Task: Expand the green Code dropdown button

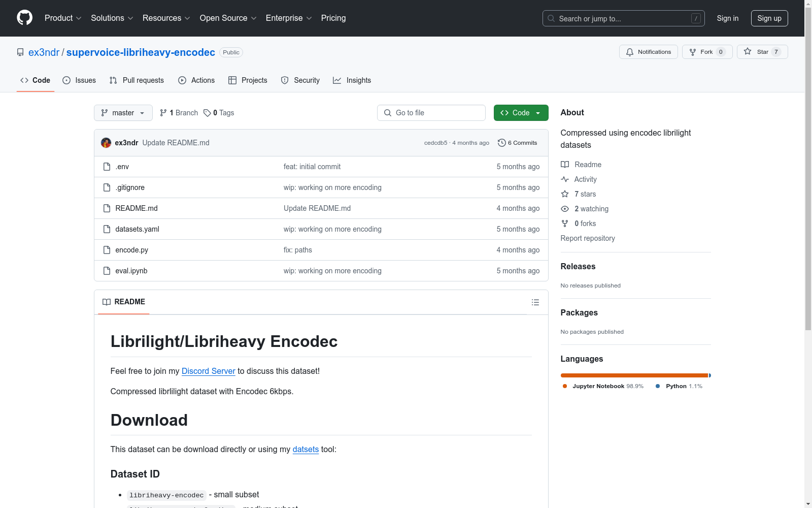Action: coord(521,113)
